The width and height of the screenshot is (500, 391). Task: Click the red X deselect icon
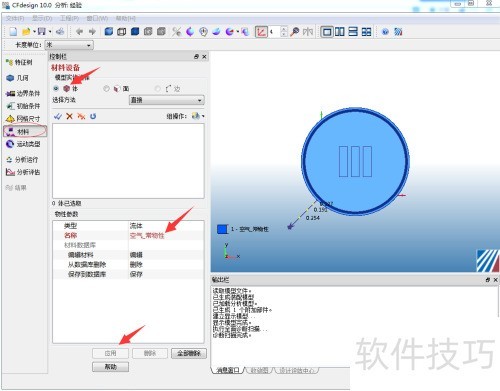pos(69,116)
